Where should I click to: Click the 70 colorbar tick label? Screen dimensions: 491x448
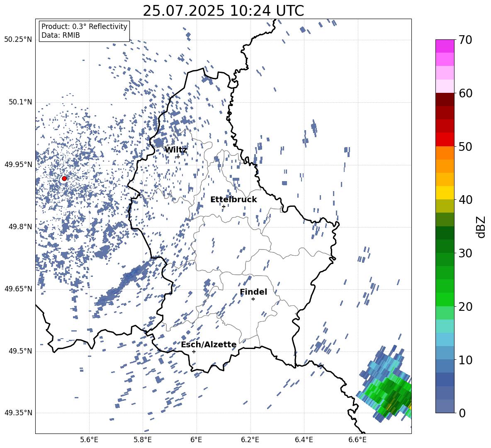[466, 40]
